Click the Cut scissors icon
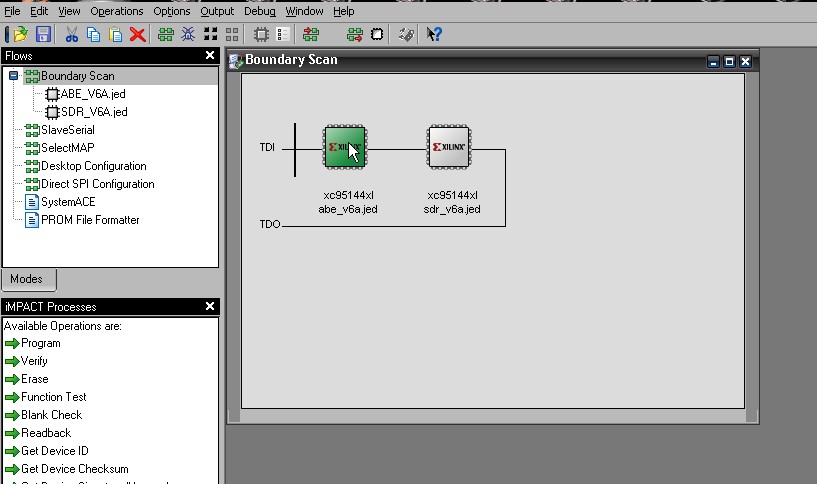The width and height of the screenshot is (817, 484). pyautogui.click(x=71, y=34)
